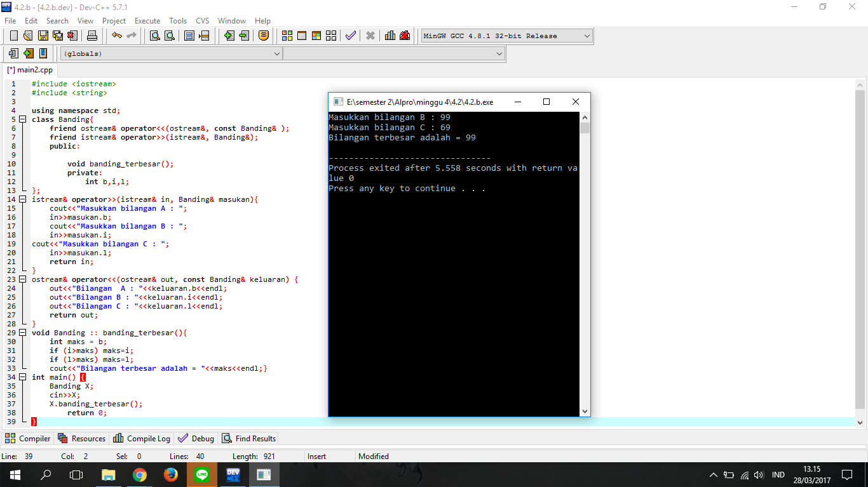Switch to the Find Results tab
Viewport: 868px width, 487px height.
click(x=248, y=438)
